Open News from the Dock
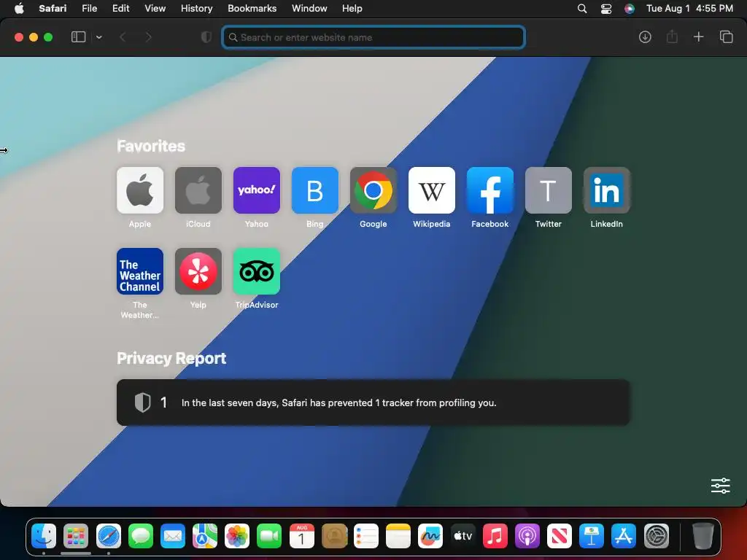The image size is (747, 560). pyautogui.click(x=560, y=536)
